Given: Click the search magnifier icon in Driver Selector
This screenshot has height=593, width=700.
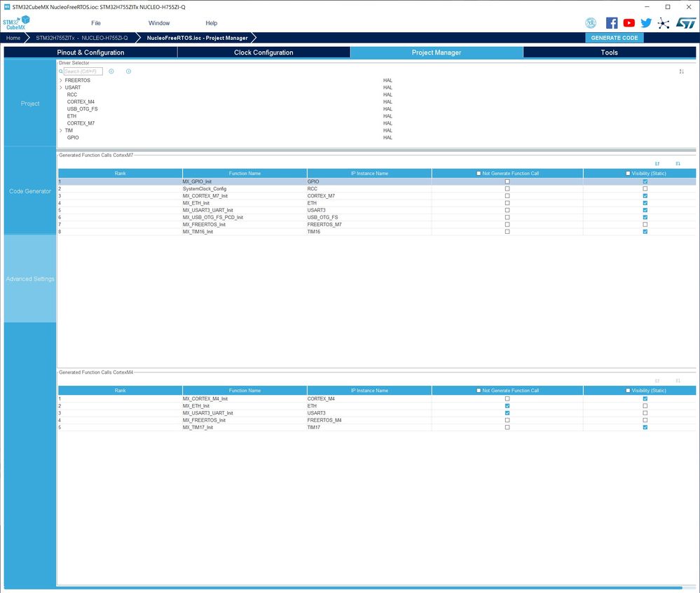Looking at the screenshot, I should click(x=61, y=71).
